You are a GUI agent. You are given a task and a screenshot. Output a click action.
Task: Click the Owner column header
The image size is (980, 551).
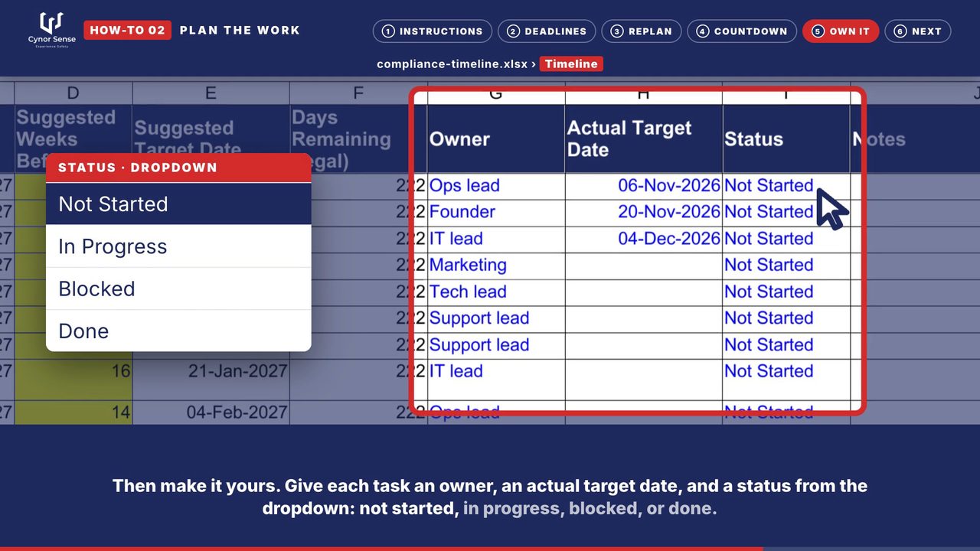point(496,139)
